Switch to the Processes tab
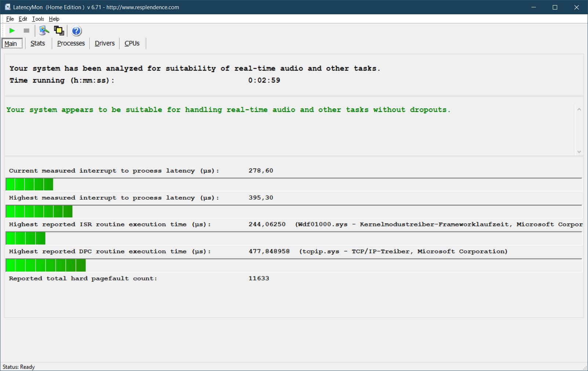 [71, 43]
